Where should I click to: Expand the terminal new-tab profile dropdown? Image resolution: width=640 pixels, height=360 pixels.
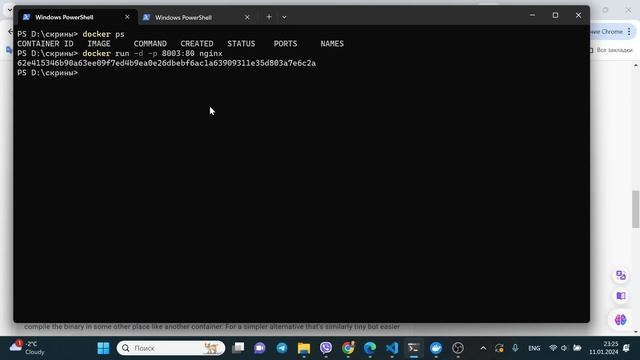(x=284, y=17)
